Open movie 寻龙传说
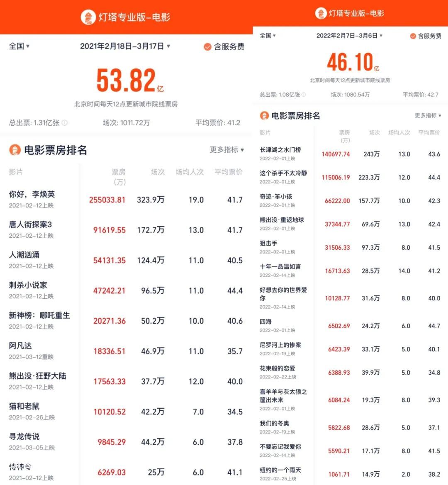 [x=24, y=437]
